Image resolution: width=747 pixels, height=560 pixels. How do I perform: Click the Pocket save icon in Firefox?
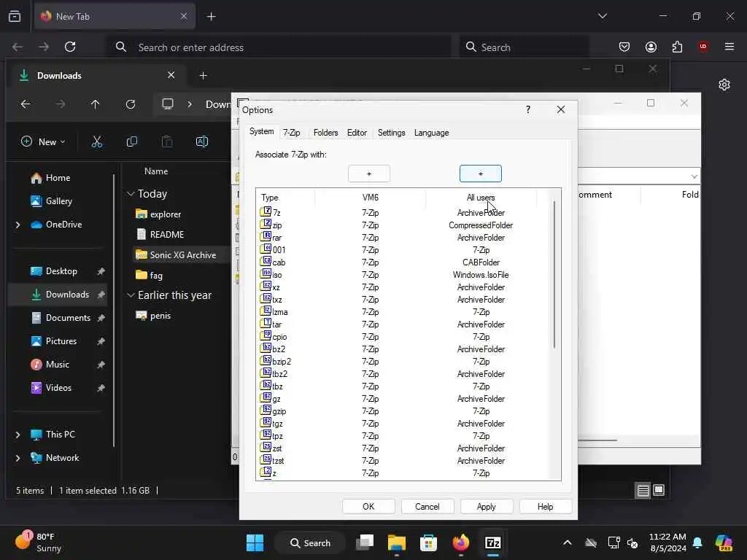(x=624, y=47)
